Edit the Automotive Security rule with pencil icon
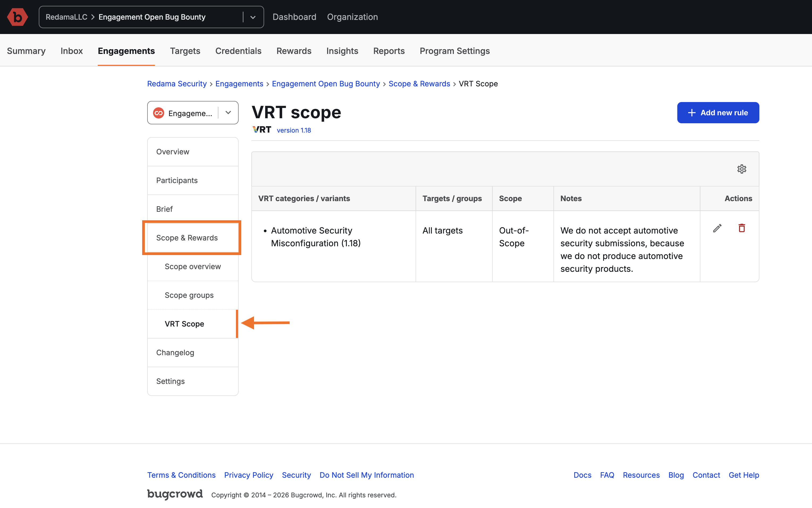 (717, 228)
